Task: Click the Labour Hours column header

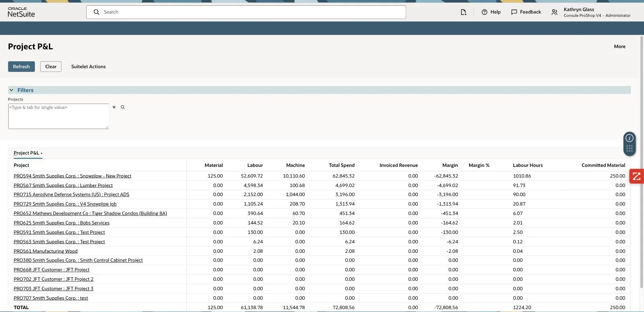Action: click(528, 165)
